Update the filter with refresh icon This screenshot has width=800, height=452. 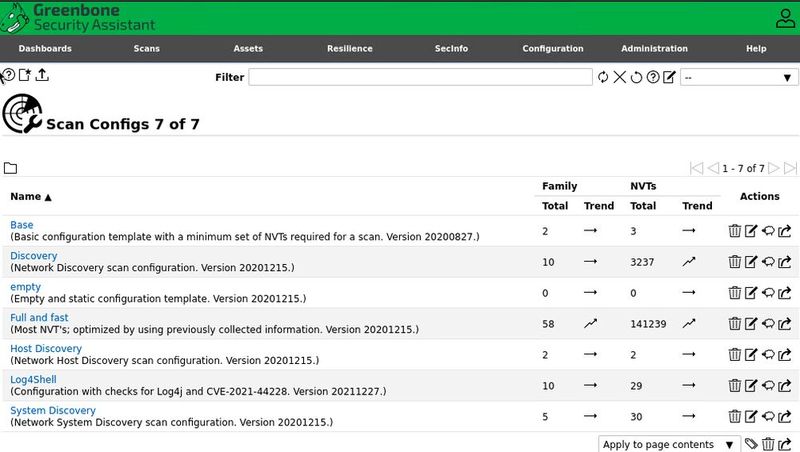603,77
